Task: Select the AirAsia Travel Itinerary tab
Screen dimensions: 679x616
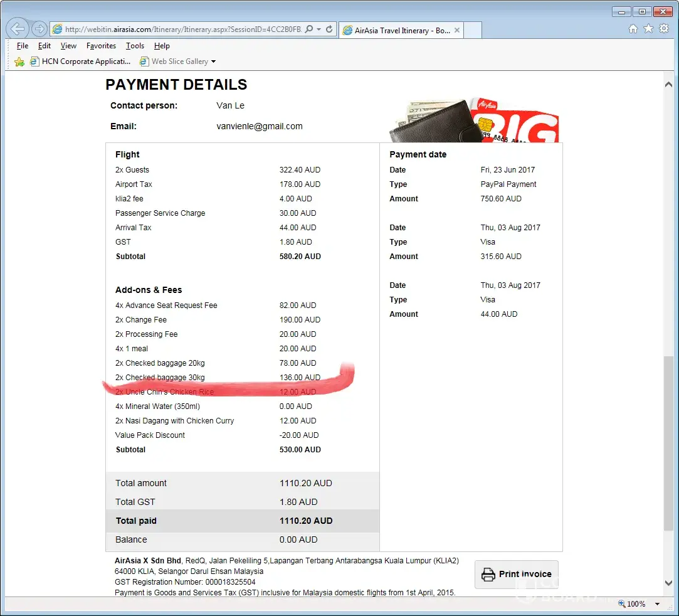Action: 401,30
